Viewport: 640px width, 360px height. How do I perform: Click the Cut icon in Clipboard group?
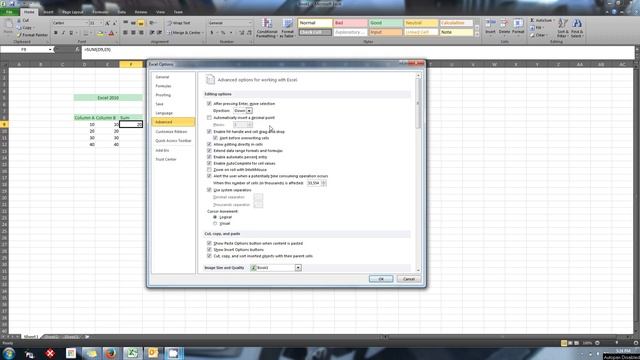coord(19,20)
